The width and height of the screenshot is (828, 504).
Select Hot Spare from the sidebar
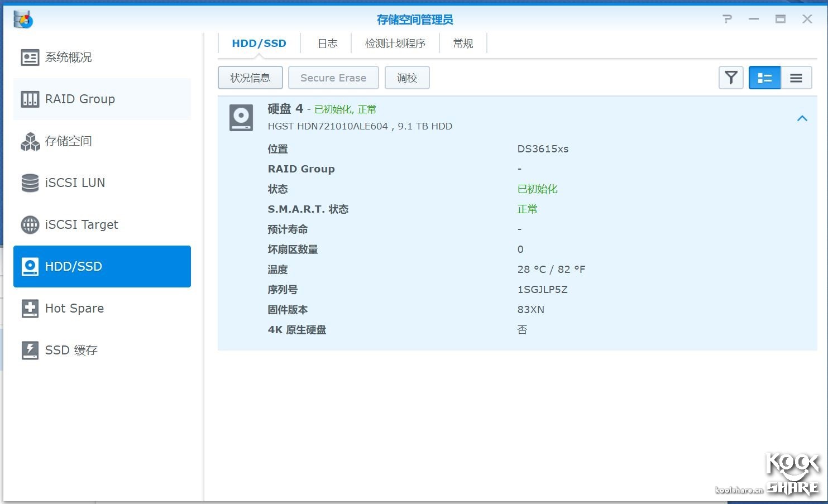click(x=74, y=308)
